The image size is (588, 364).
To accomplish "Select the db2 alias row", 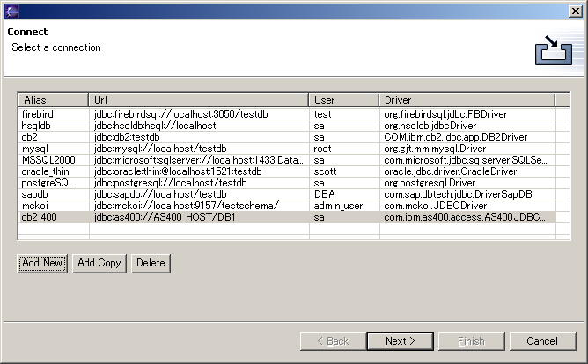I will click(30, 137).
